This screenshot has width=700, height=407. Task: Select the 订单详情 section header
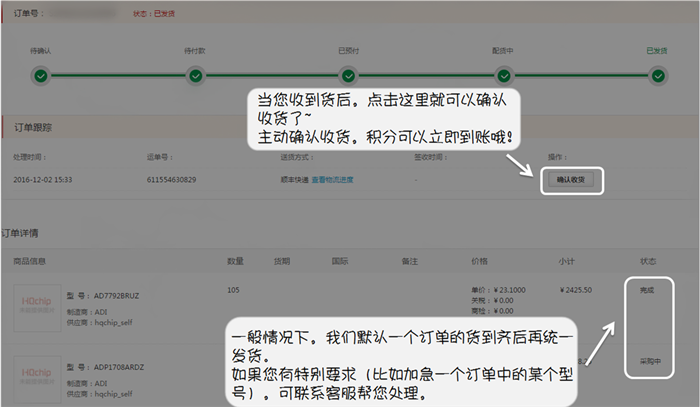click(x=20, y=233)
